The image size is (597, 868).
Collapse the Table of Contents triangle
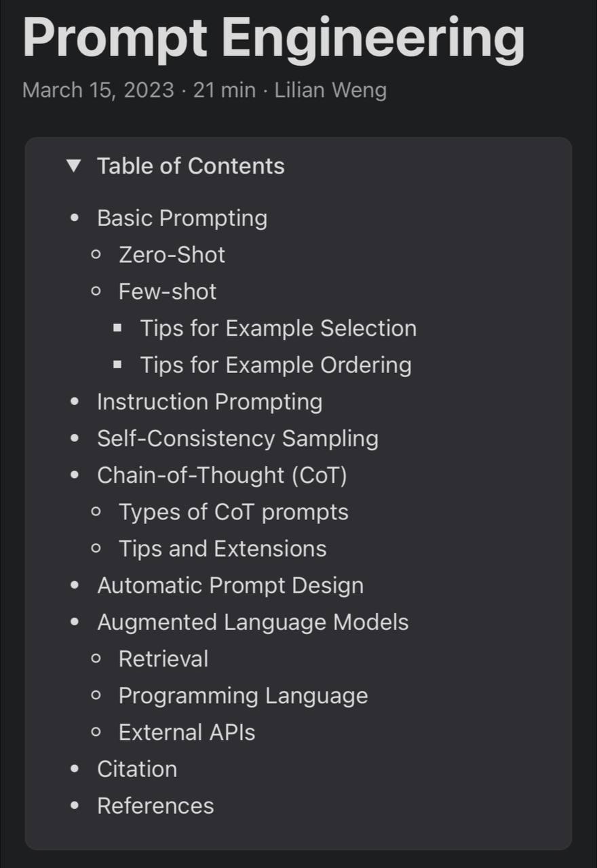coord(74,166)
